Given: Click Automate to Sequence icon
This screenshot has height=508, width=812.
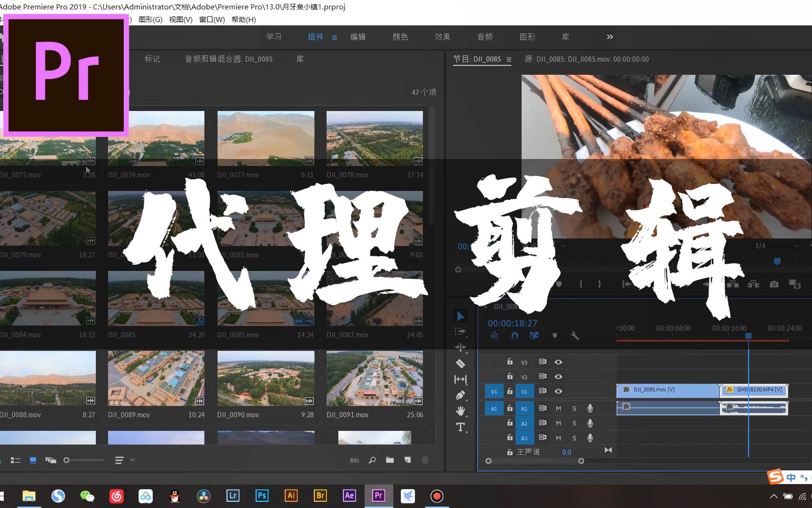Looking at the screenshot, I should [354, 460].
